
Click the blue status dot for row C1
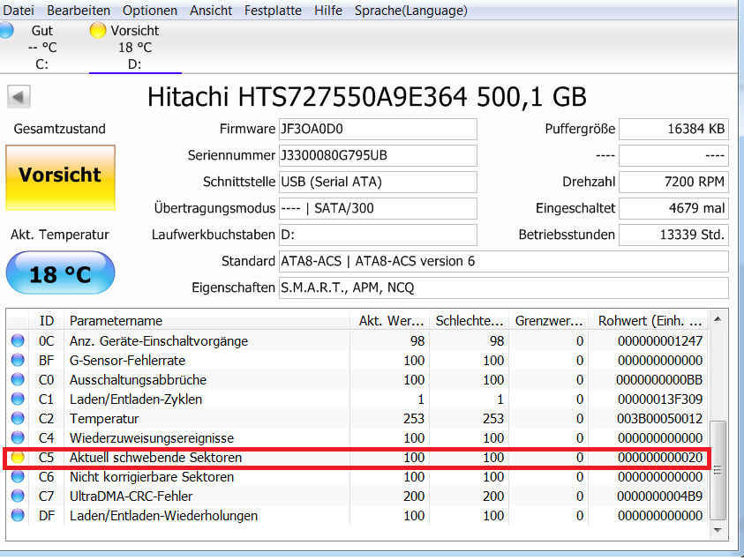click(18, 399)
